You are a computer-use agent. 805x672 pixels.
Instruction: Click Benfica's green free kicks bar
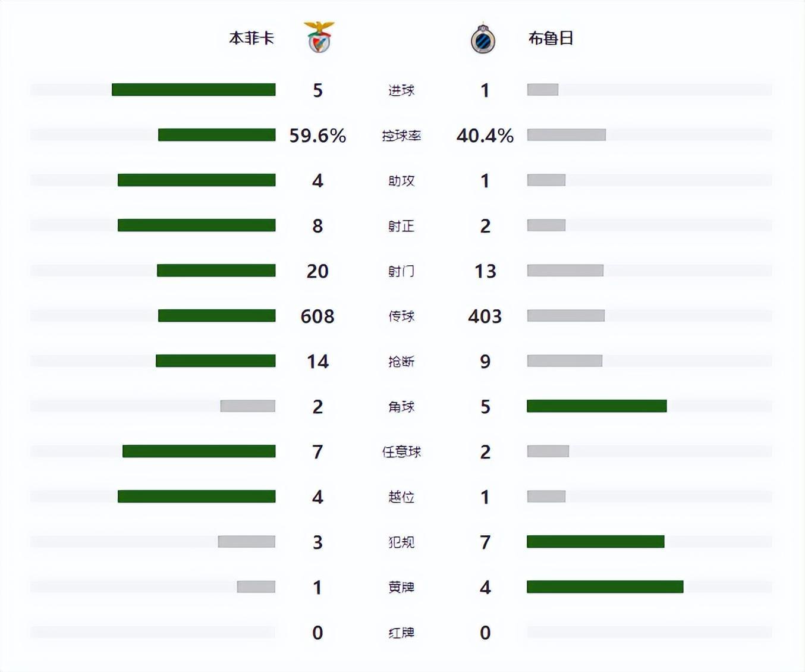199,451
